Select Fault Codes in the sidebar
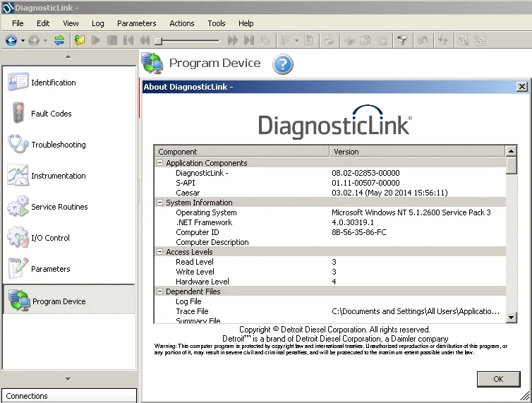 pos(69,114)
